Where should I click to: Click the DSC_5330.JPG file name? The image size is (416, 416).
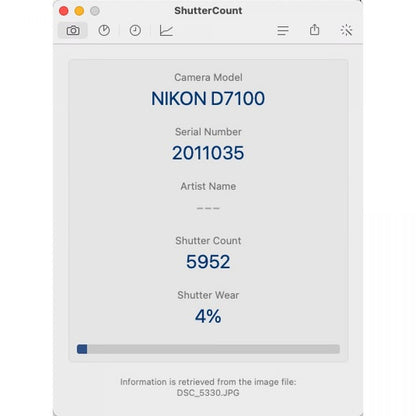coord(208,393)
